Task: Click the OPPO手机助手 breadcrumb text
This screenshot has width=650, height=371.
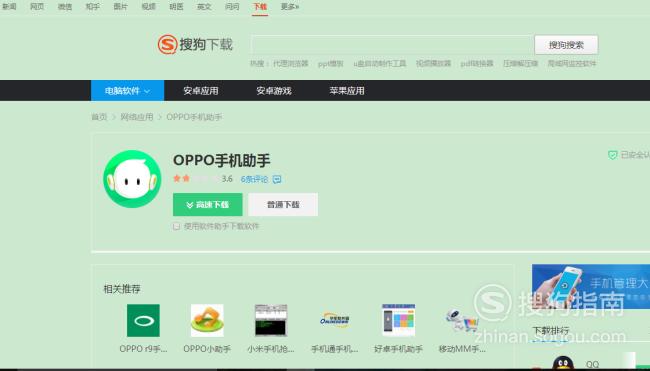Action: click(x=194, y=117)
